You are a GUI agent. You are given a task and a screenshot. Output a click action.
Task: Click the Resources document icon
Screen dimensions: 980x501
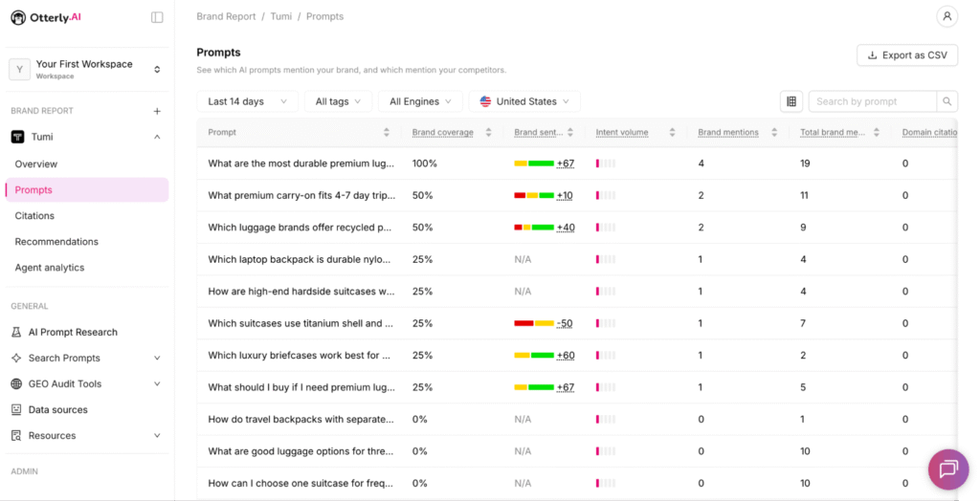pyautogui.click(x=16, y=435)
